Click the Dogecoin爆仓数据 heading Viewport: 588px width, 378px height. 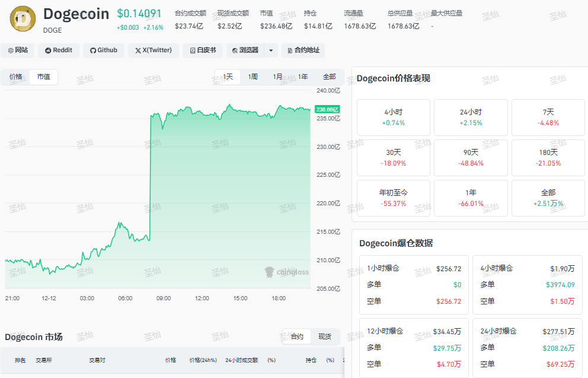[x=396, y=243]
